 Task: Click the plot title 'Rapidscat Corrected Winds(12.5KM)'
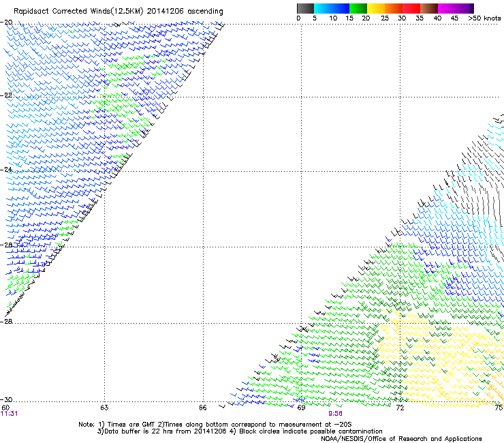click(x=78, y=12)
